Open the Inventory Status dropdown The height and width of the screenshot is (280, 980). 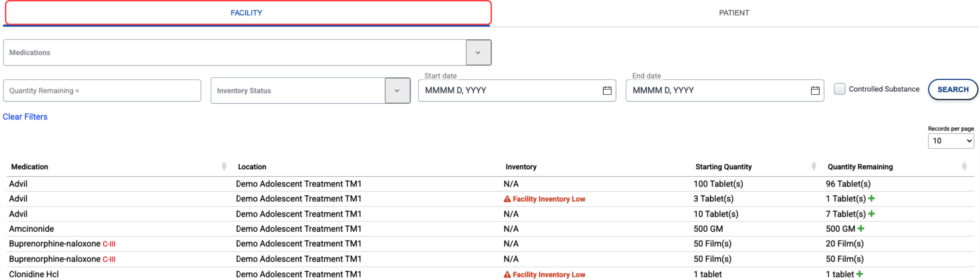tap(397, 90)
